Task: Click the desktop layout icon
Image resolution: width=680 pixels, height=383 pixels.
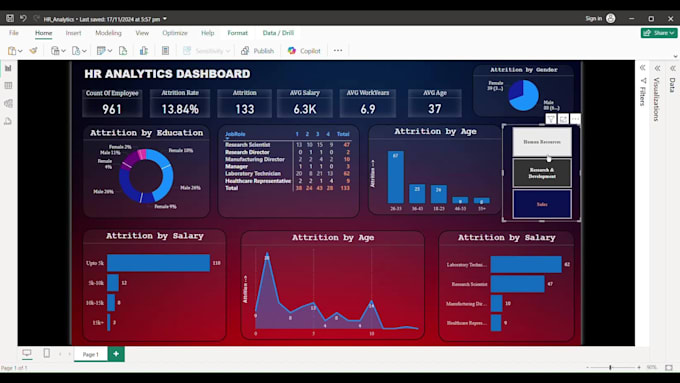Action: [27, 354]
